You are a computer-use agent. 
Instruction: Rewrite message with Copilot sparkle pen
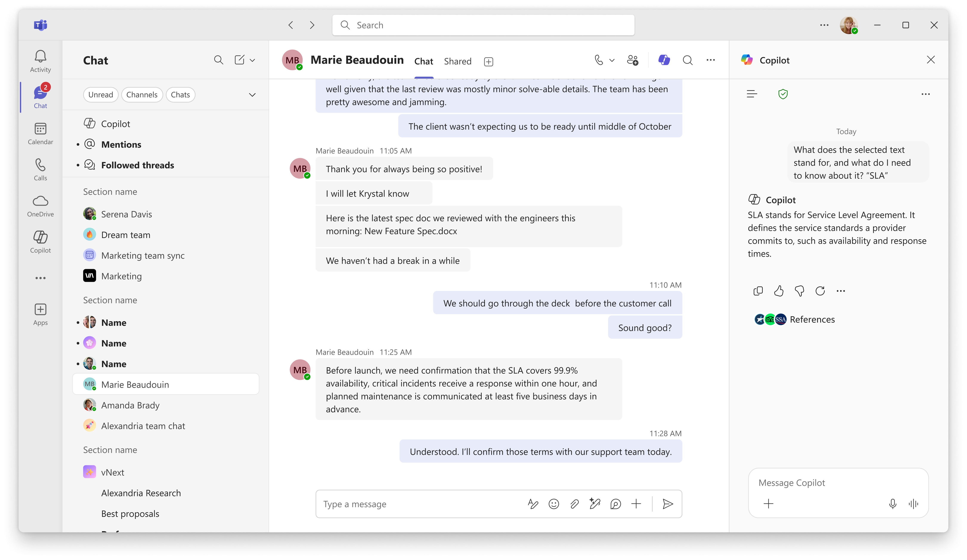point(595,504)
